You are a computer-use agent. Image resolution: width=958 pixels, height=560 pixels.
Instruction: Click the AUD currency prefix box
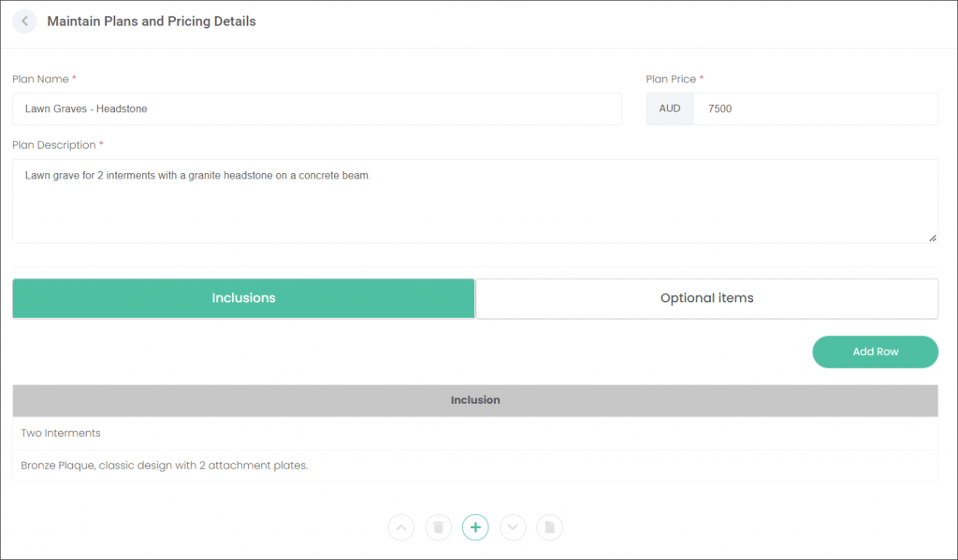pyautogui.click(x=670, y=108)
